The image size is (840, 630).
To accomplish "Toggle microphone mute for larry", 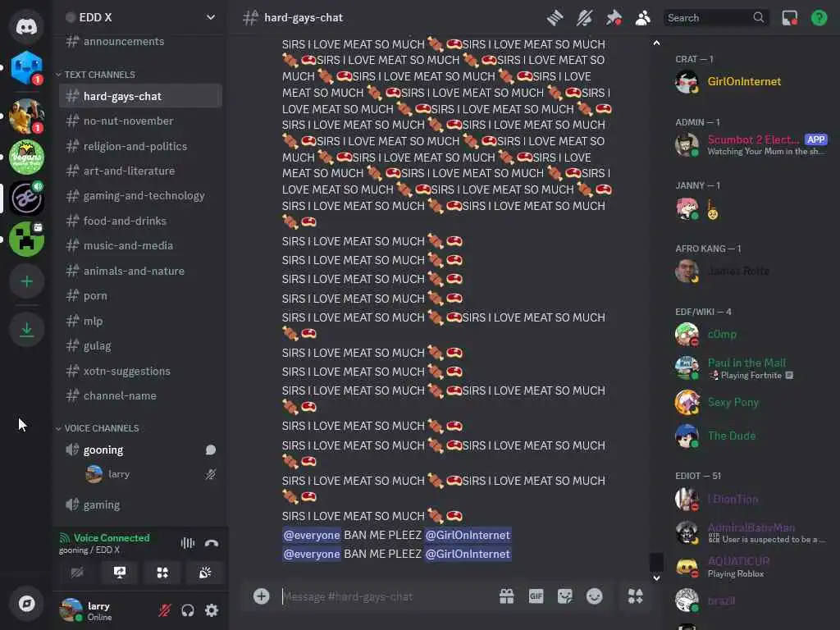I will [164, 610].
